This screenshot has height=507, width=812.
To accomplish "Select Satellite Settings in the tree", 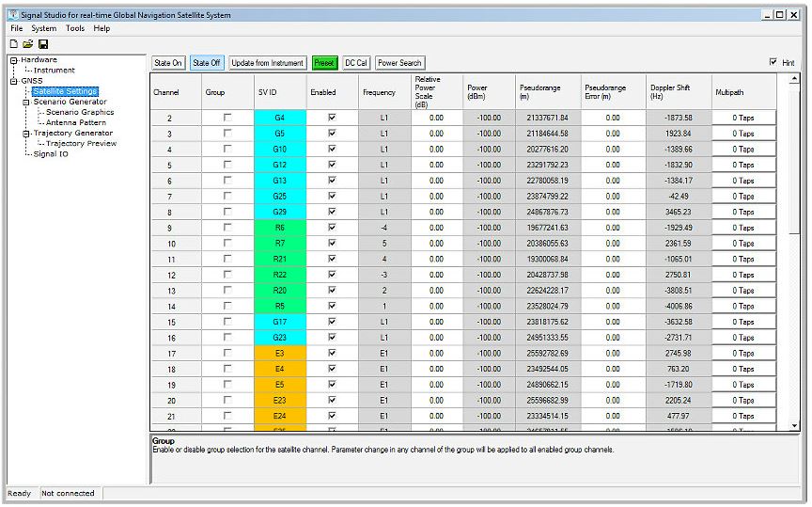I will click(65, 91).
